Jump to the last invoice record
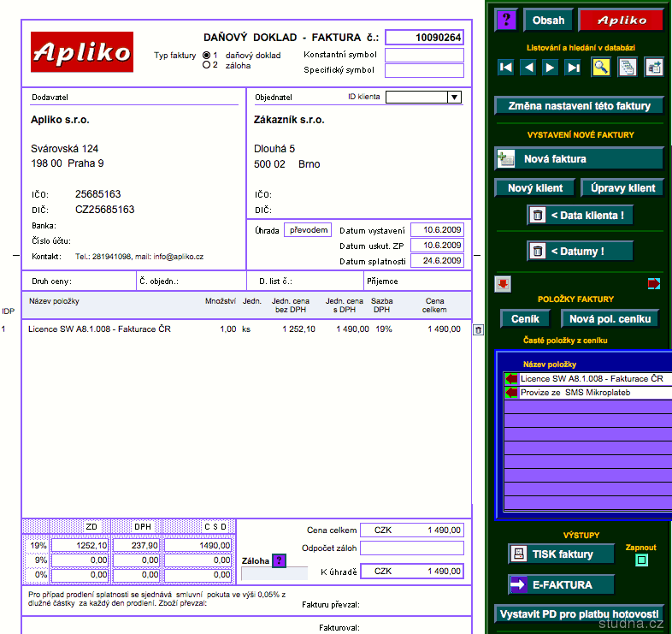The width and height of the screenshot is (672, 634). pyautogui.click(x=573, y=68)
